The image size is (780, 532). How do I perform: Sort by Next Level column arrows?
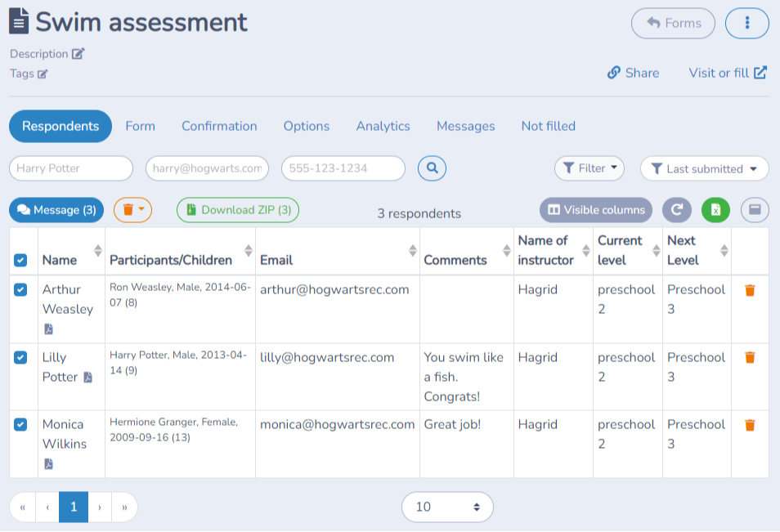click(x=724, y=250)
